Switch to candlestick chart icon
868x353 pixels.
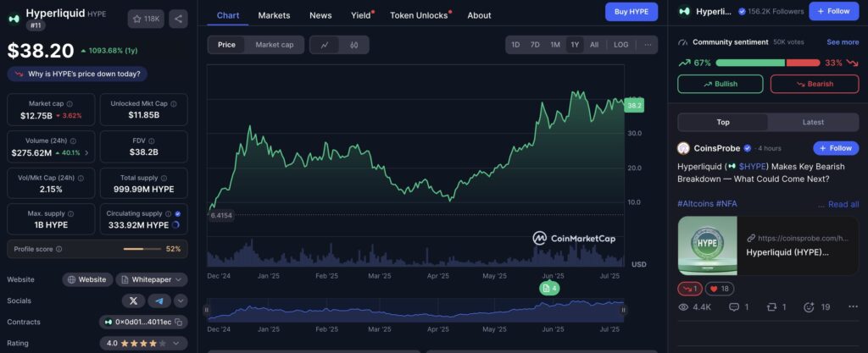pyautogui.click(x=354, y=45)
